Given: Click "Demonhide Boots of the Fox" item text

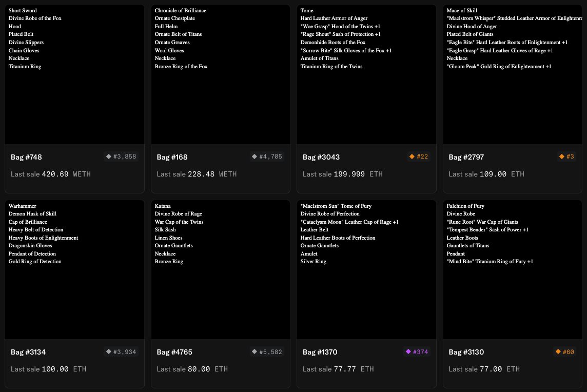Looking at the screenshot, I should pyautogui.click(x=333, y=42).
